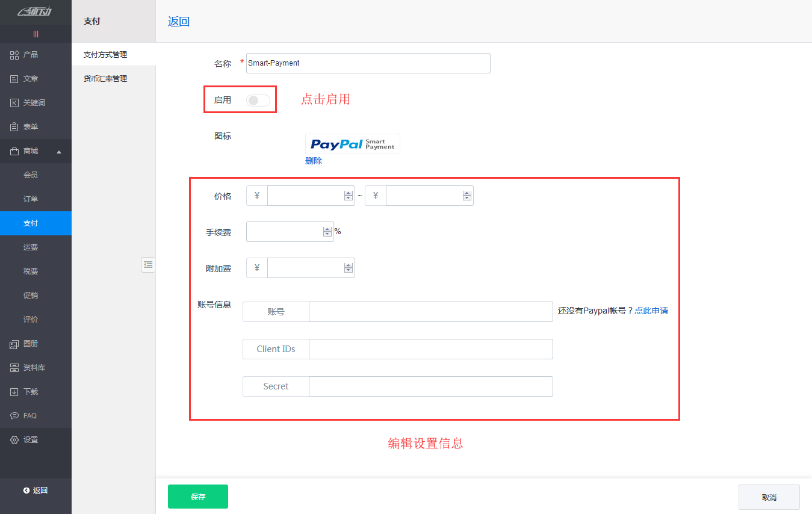The width and height of the screenshot is (812, 514).
Task: Enable the 启用 payment toggle
Action: [258, 100]
